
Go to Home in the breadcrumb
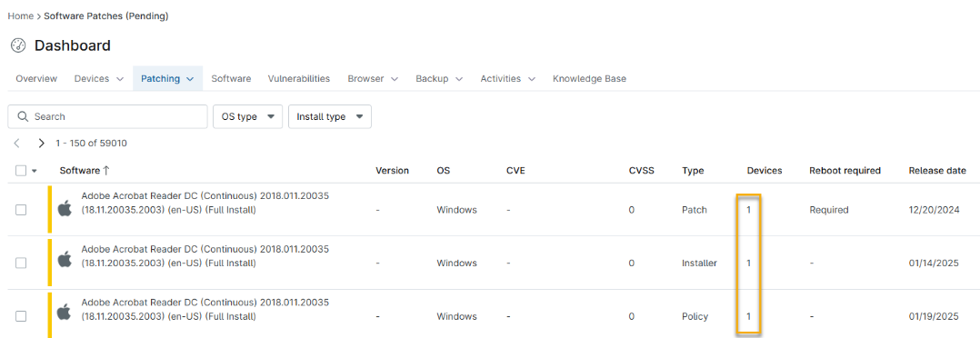[x=20, y=16]
